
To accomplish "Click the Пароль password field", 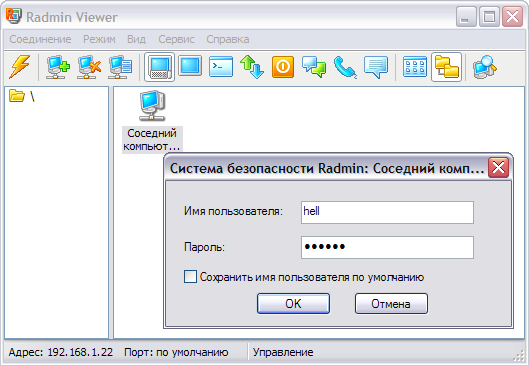I will coord(387,247).
